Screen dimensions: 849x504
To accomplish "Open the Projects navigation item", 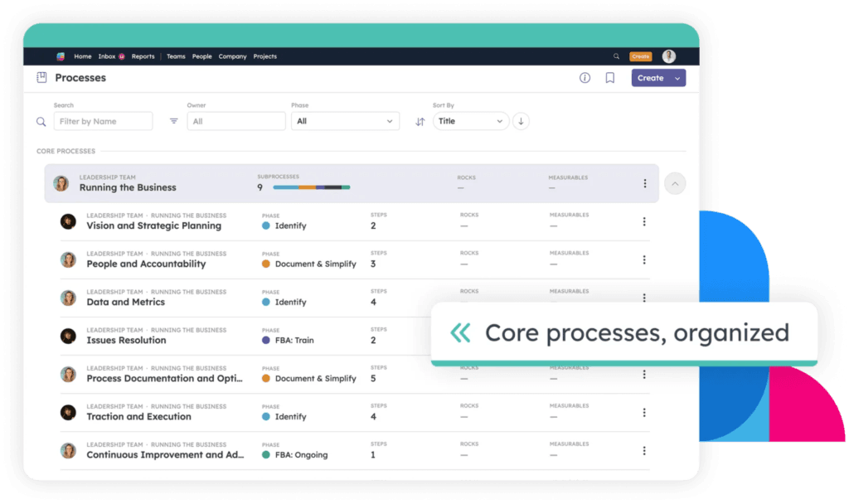I will pos(264,56).
